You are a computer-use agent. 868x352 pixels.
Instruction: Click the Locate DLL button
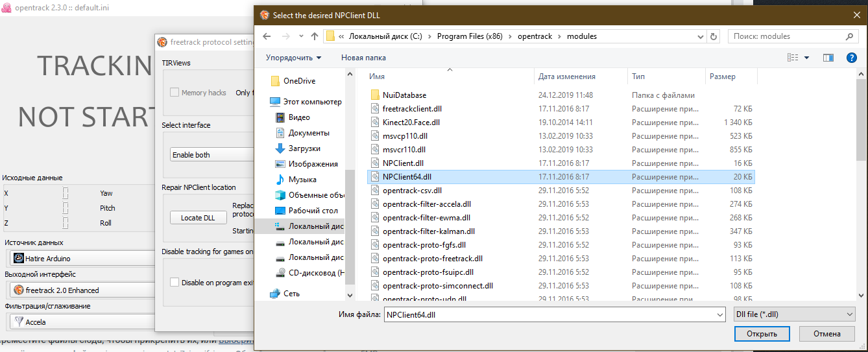coord(198,218)
